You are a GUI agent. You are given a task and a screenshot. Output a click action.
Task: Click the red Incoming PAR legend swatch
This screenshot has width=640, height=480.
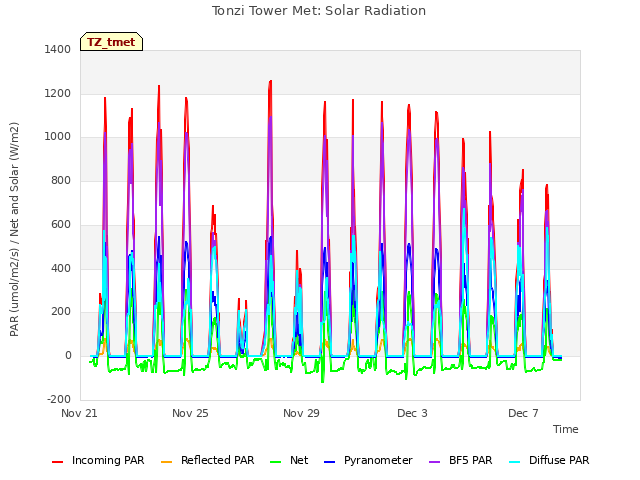(58, 462)
